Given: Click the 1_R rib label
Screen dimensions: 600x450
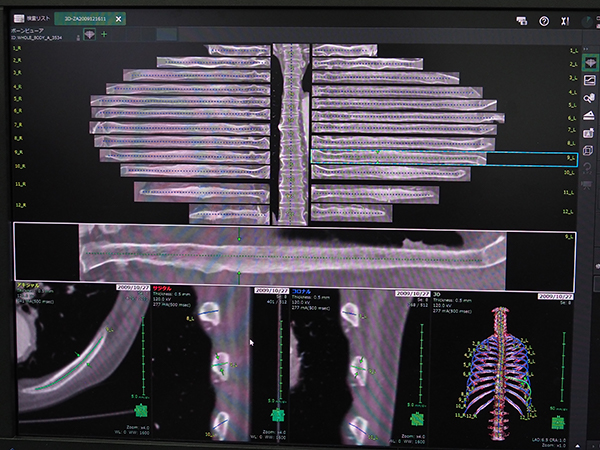Looking at the screenshot, I should [18, 48].
